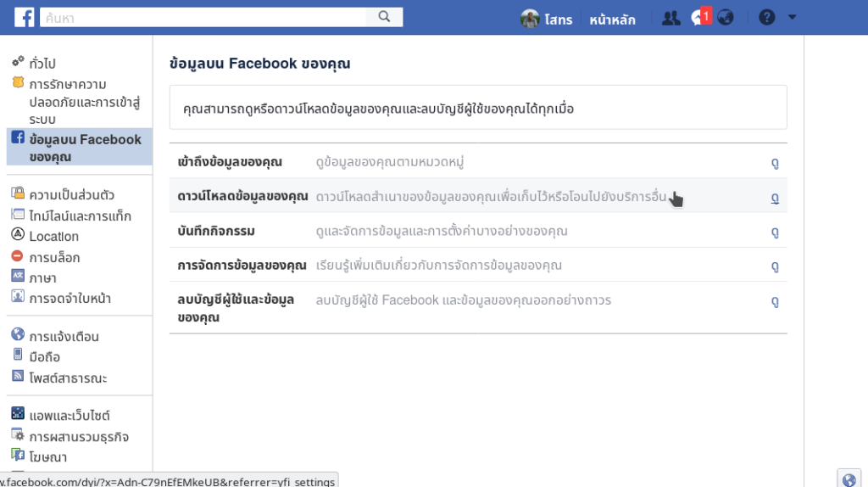Click the ค้นหา search input field
This screenshot has width=868, height=487.
click(x=203, y=17)
